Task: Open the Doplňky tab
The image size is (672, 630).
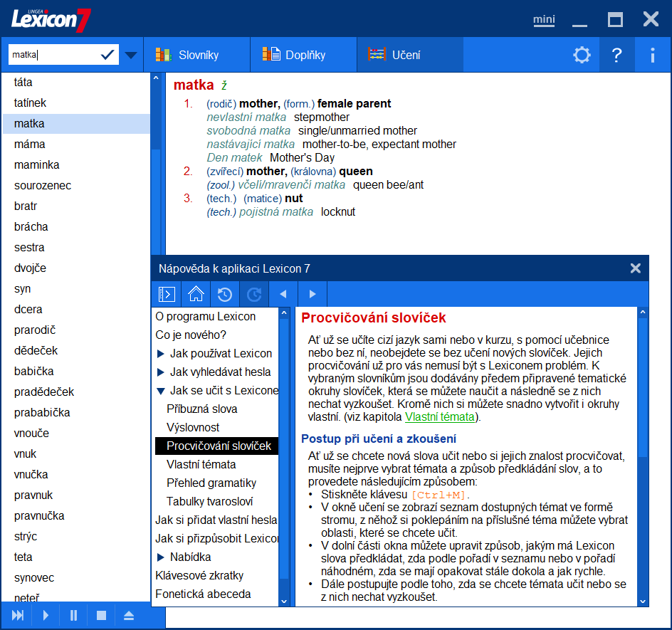Action: click(x=303, y=55)
